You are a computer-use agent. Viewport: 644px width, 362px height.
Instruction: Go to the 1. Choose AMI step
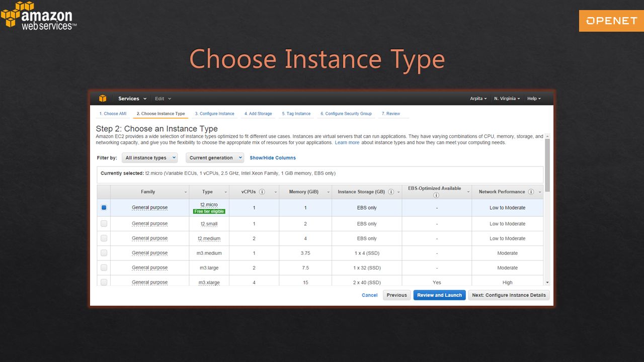click(113, 114)
